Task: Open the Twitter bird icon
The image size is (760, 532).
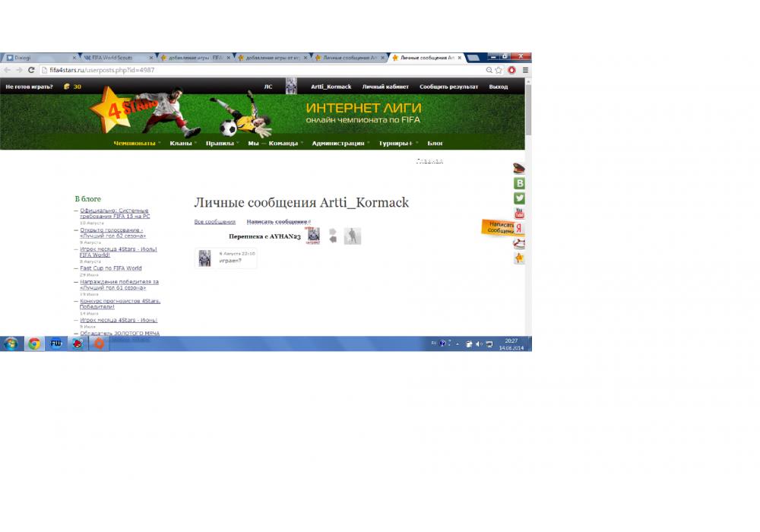Action: (x=519, y=198)
